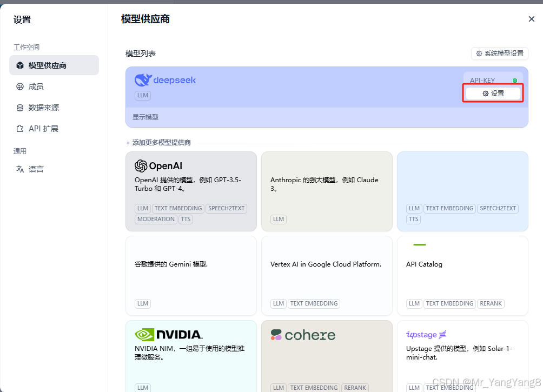This screenshot has height=392, width=543.
Task: Click the OpenAI logo
Action: coord(158,166)
